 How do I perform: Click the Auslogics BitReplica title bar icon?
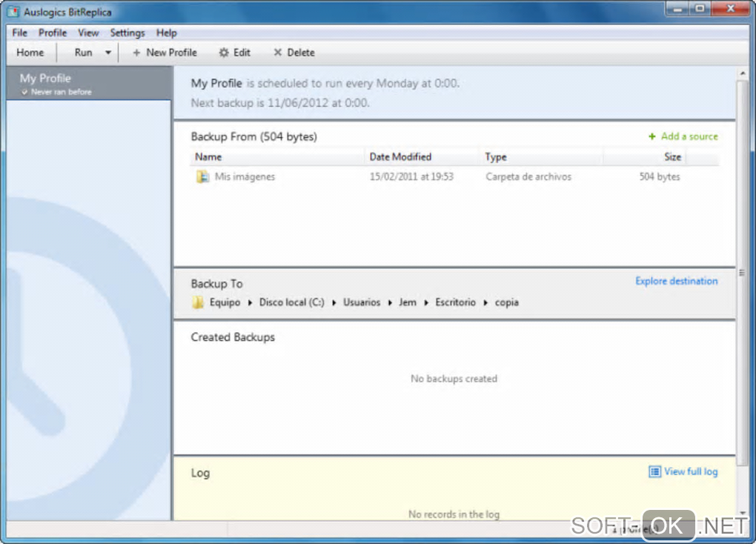point(13,11)
